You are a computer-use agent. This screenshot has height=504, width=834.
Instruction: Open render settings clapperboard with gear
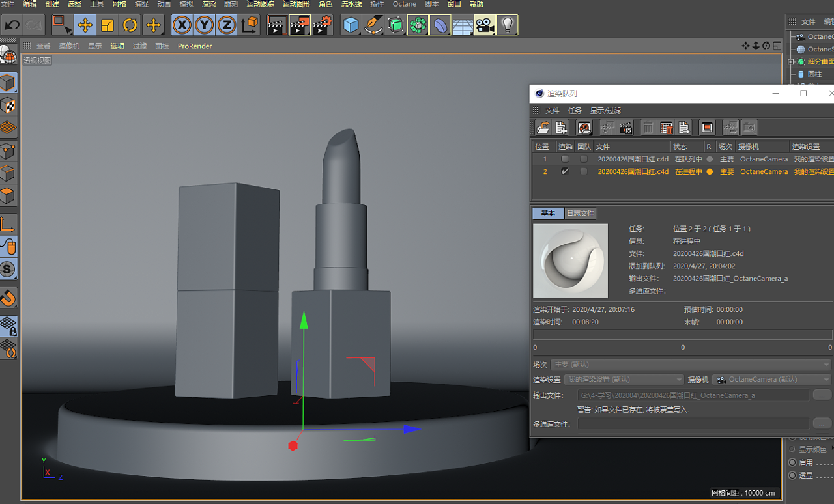tap(323, 25)
